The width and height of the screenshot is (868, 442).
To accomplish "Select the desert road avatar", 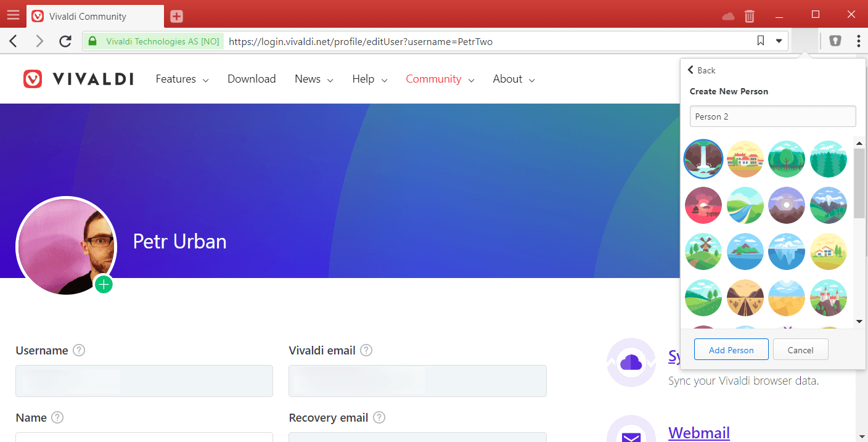I will click(745, 298).
